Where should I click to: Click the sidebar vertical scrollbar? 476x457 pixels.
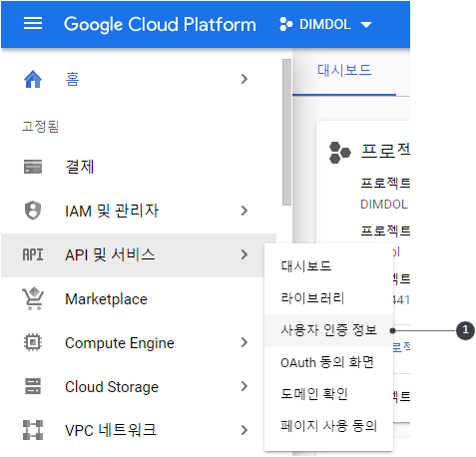tap(286, 132)
